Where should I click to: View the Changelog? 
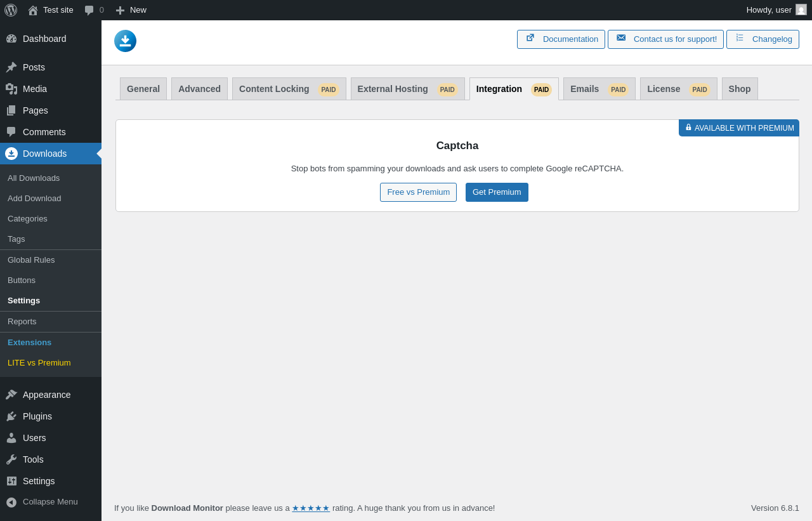[763, 39]
